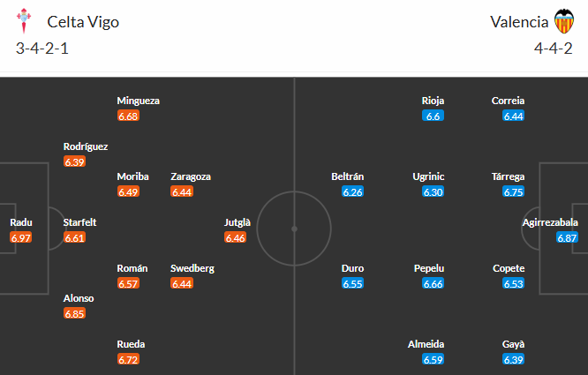The image size is (588, 375).
Task: Click the Valencia club crest
Action: 562,22
